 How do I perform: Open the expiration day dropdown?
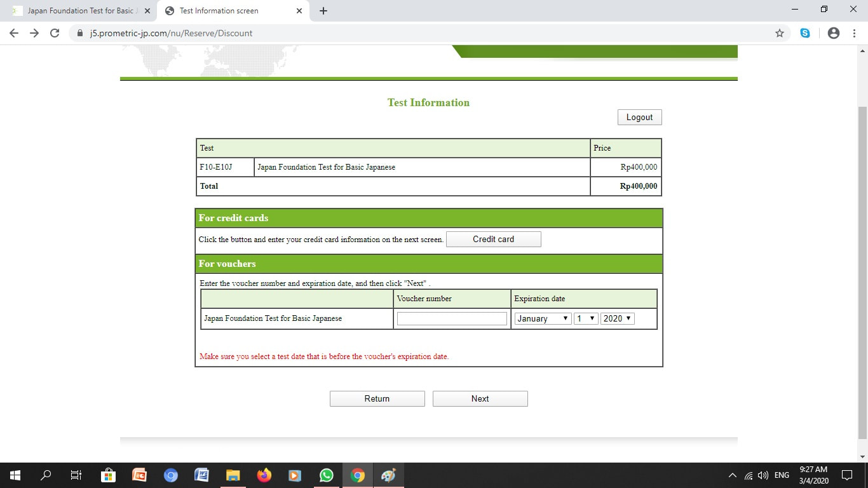(x=586, y=318)
